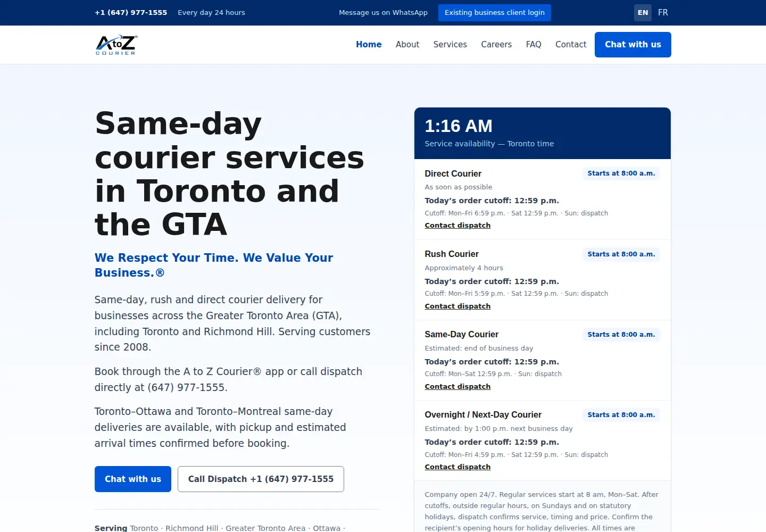This screenshot has width=766, height=532.
Task: Click the 1:16 AM clock display
Action: pyautogui.click(x=459, y=126)
